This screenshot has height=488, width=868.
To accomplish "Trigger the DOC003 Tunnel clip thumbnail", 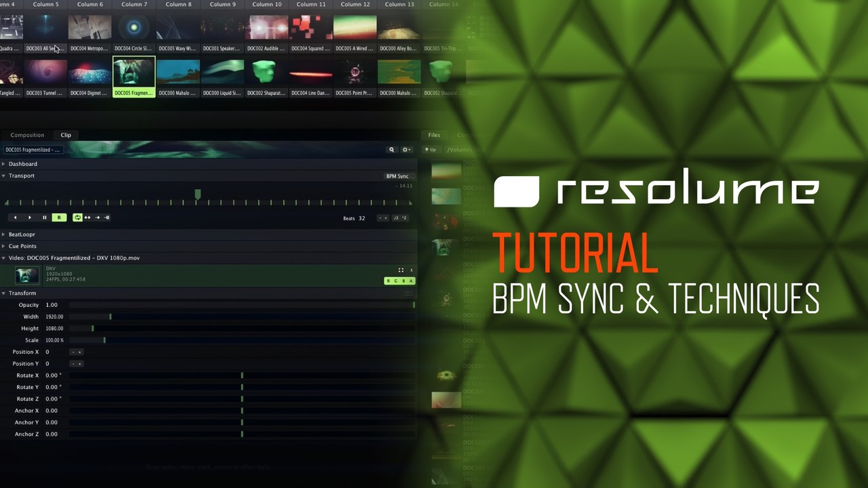I will click(x=46, y=72).
